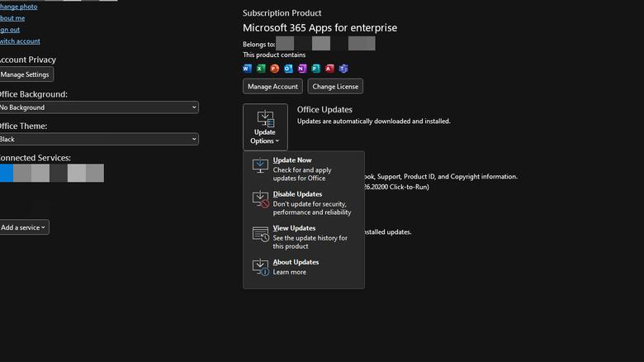Click 'Microsoft 365 Apps for enterprise' text
Image resolution: width=644 pixels, height=362 pixels.
click(x=320, y=27)
